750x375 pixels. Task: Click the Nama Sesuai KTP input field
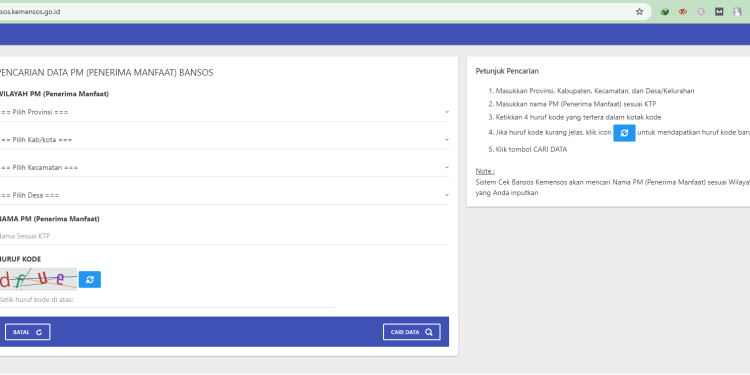pyautogui.click(x=224, y=236)
